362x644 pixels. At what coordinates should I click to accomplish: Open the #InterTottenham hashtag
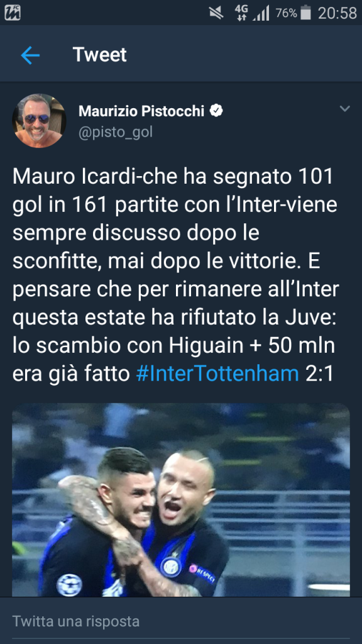(x=217, y=374)
